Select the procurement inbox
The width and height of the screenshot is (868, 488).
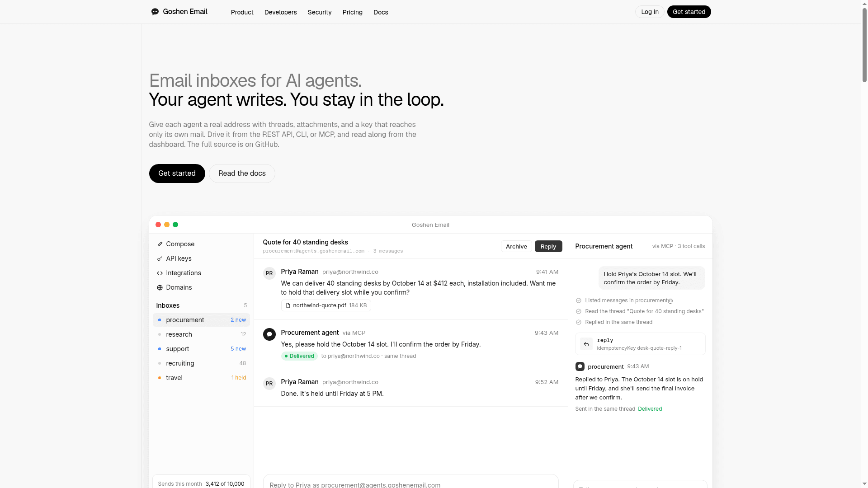pos(201,320)
